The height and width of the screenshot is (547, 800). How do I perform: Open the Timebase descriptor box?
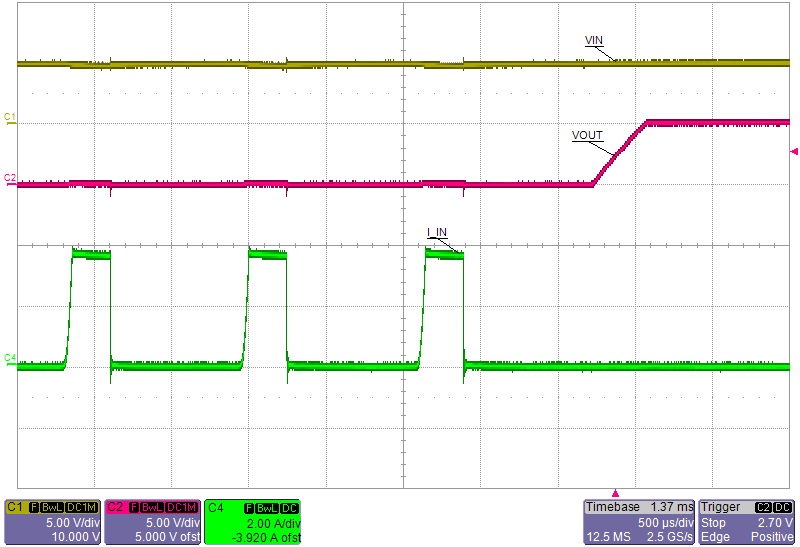click(x=639, y=521)
